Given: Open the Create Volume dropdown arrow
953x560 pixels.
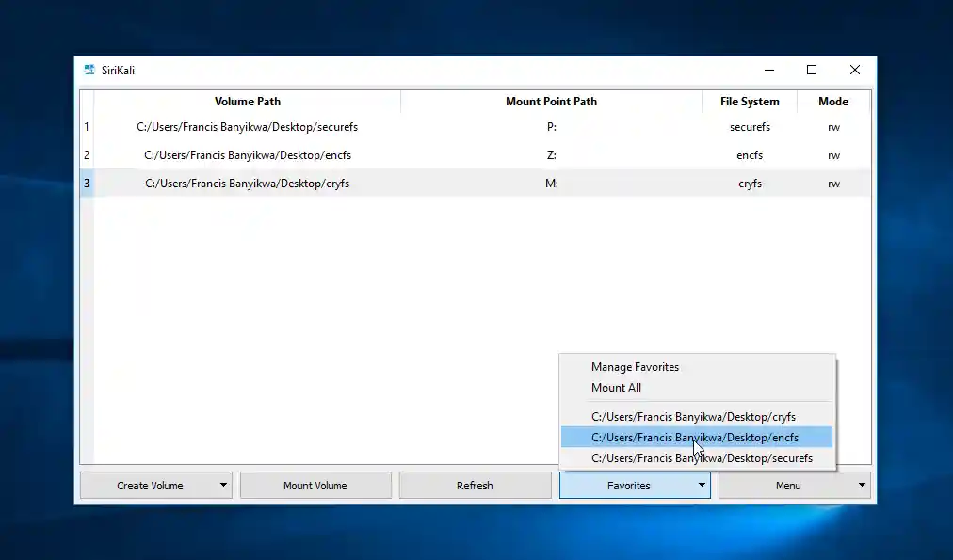Looking at the screenshot, I should [223, 486].
